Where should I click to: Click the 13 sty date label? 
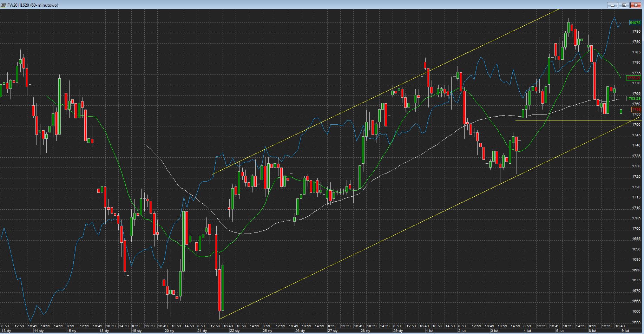click(6, 331)
